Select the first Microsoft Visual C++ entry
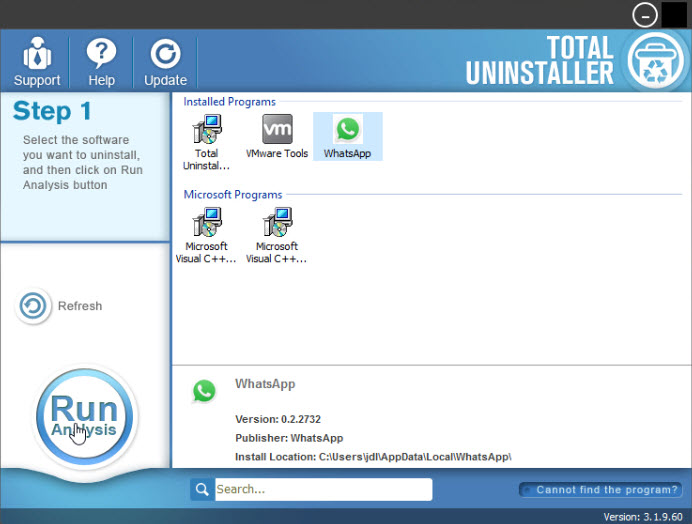This screenshot has width=692, height=524. tap(206, 235)
